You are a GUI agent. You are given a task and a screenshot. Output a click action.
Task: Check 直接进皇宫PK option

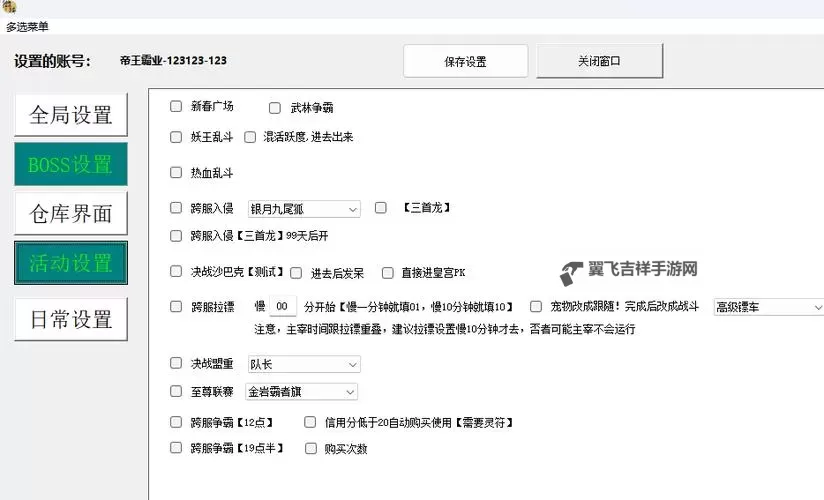[x=388, y=273]
